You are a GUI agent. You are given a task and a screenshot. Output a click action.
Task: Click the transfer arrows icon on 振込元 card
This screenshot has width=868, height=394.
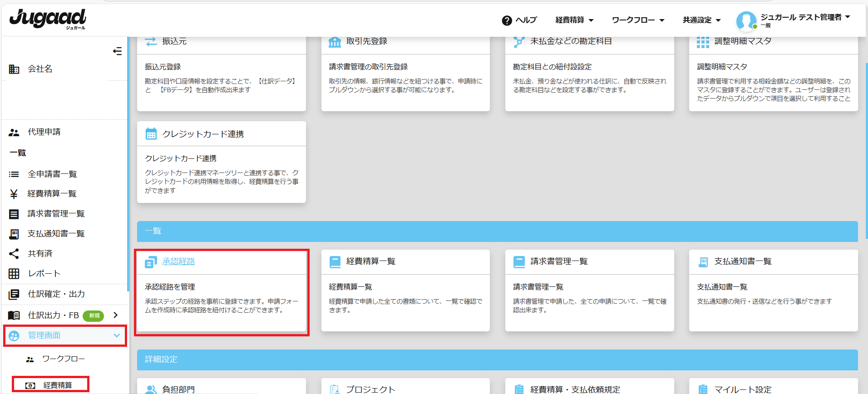[151, 41]
